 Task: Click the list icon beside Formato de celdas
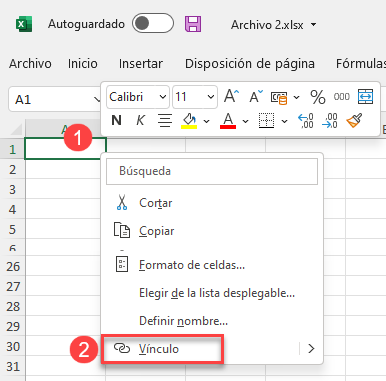pos(122,265)
